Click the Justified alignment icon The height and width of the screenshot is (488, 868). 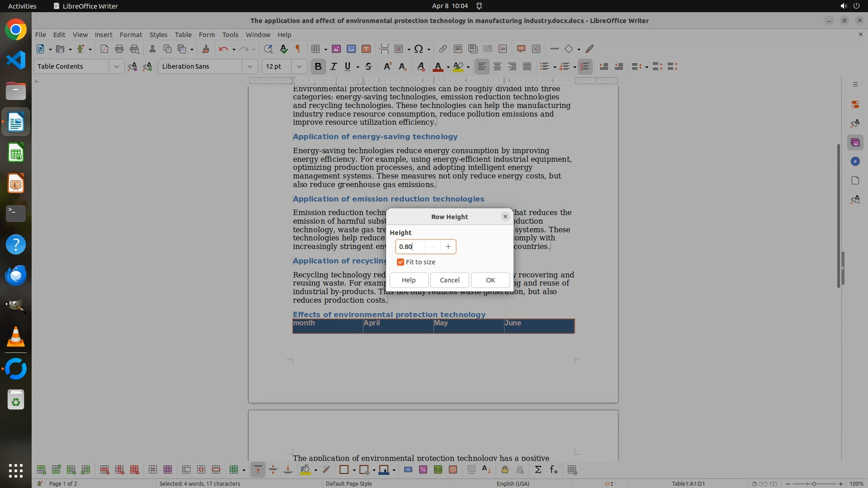pos(527,66)
